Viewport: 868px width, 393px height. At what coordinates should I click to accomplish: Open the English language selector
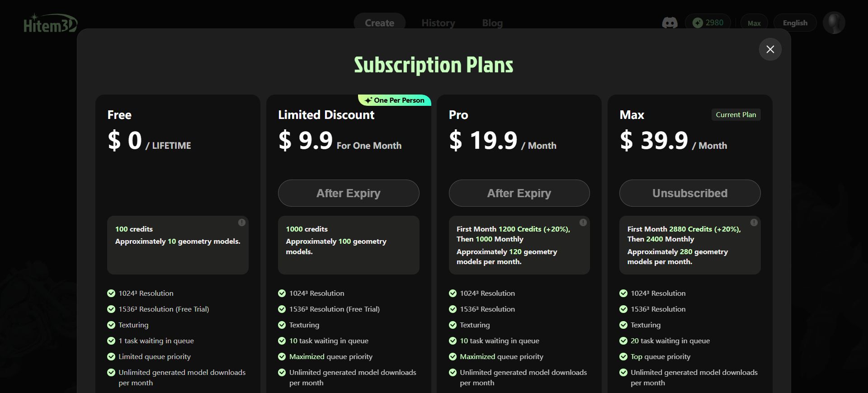[795, 23]
